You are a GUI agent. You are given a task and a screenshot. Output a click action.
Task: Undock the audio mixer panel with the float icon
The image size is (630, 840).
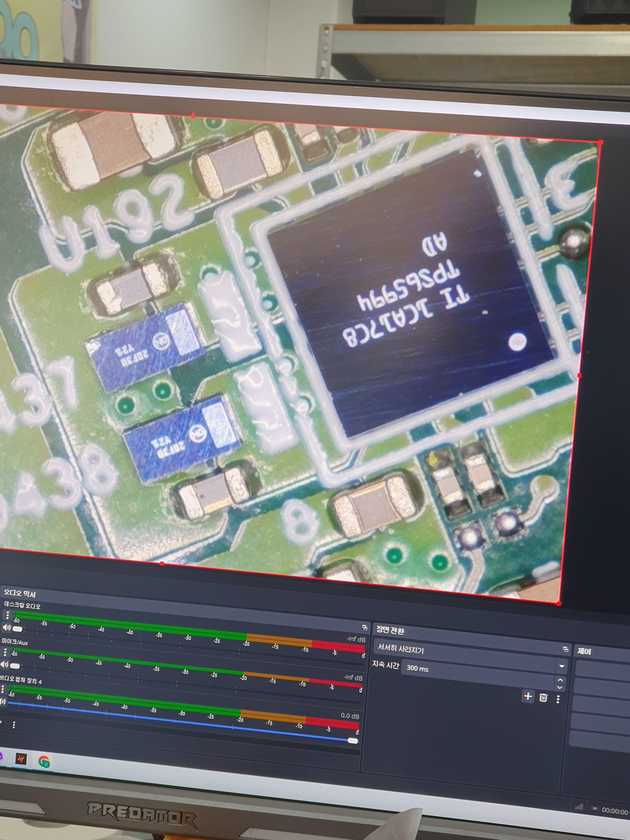pyautogui.click(x=365, y=627)
